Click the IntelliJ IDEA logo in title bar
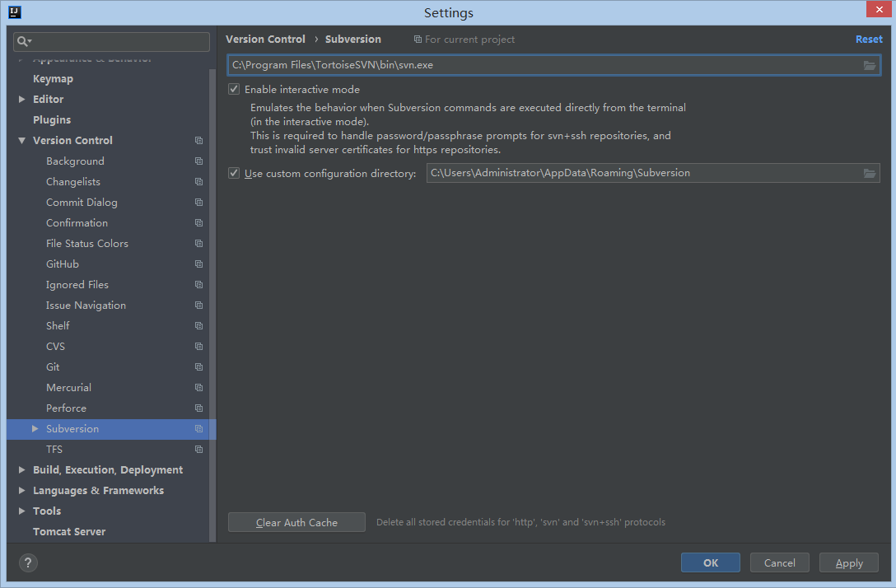This screenshot has height=588, width=896. coord(15,12)
